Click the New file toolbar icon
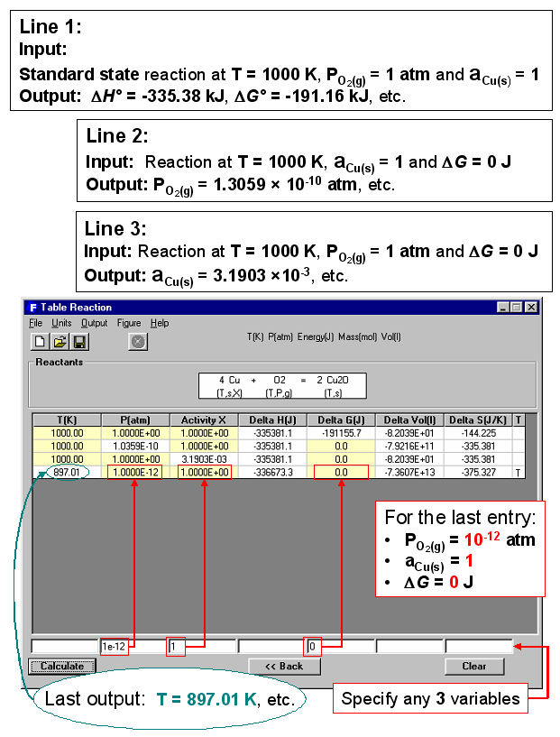Screen dimensions: 560x737 (40, 342)
